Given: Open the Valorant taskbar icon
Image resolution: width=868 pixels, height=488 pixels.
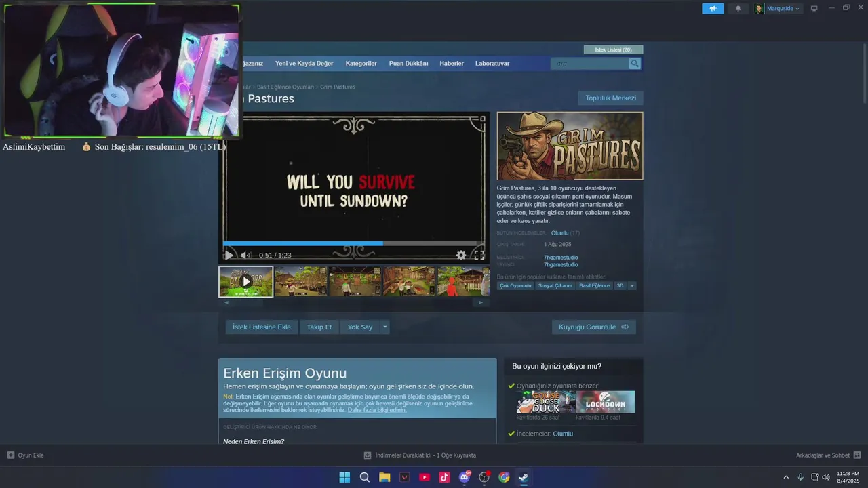Looking at the screenshot, I should point(405,477).
